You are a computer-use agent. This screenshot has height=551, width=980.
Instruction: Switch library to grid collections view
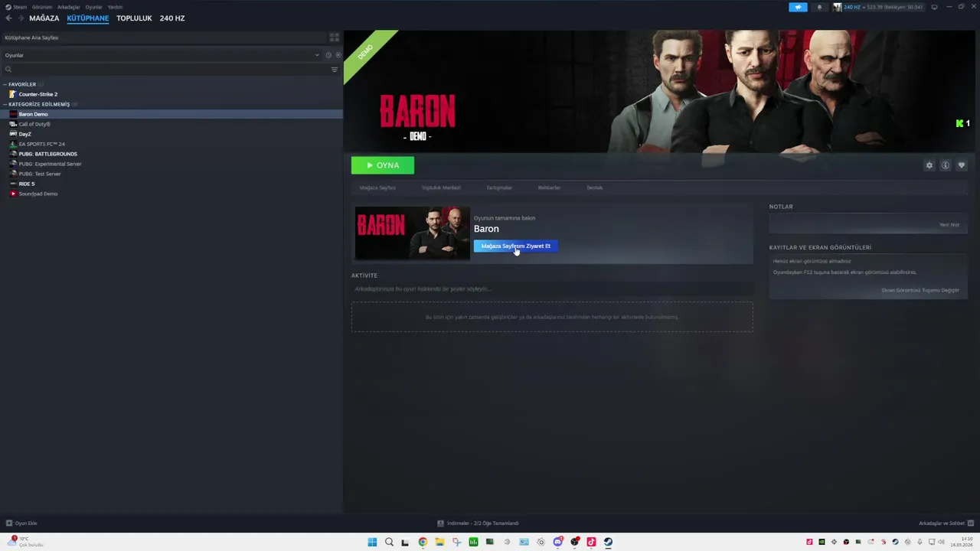(334, 37)
